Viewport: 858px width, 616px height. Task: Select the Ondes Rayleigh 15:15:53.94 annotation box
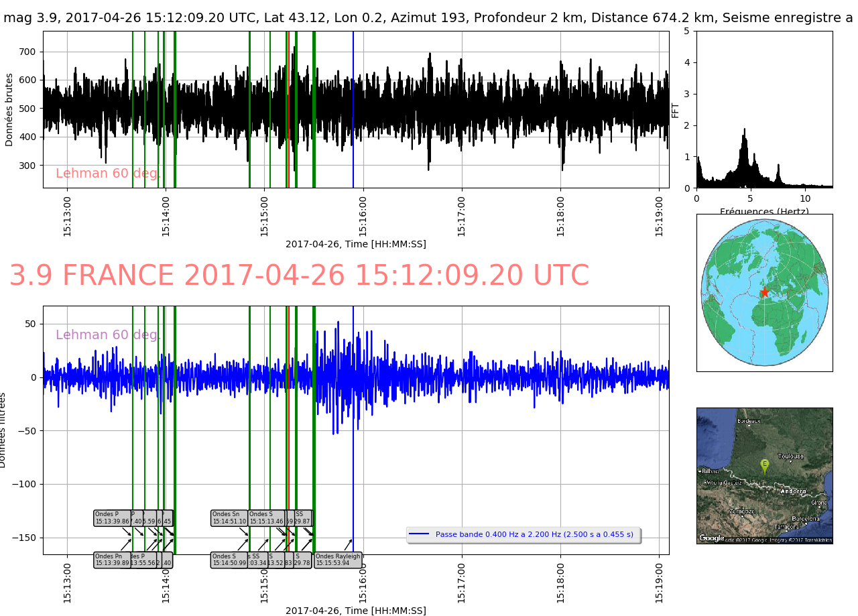tap(338, 560)
